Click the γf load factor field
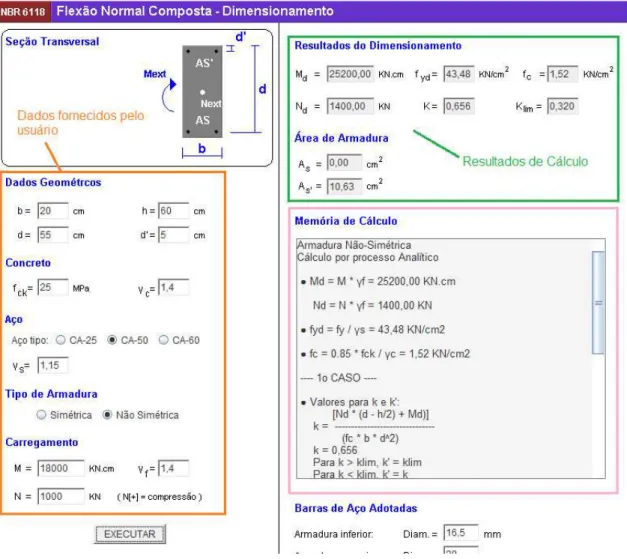The height and width of the screenshot is (559, 627). [x=174, y=468]
